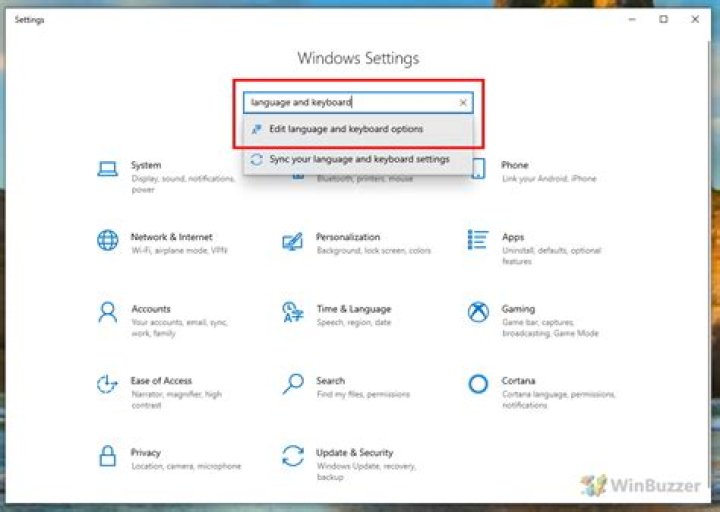Open Gaming via the Xbox icon
Screen dimensions: 720x512
click(x=478, y=312)
